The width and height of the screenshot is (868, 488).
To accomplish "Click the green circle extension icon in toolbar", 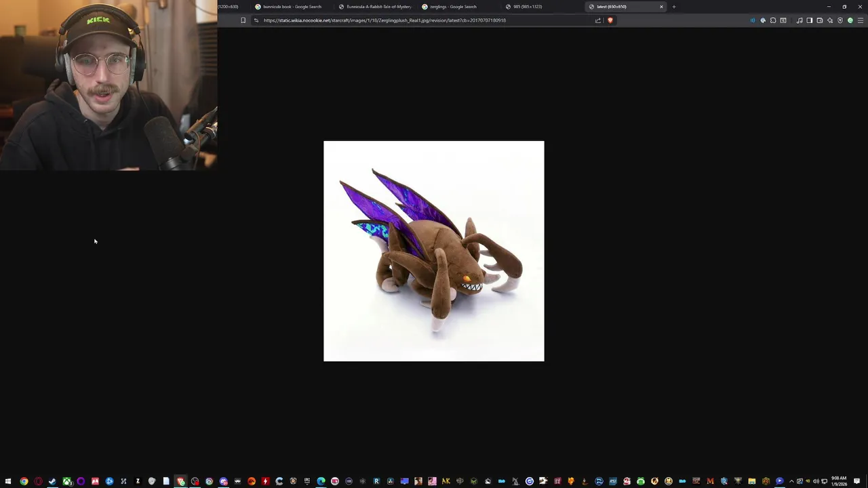I will 850,20.
